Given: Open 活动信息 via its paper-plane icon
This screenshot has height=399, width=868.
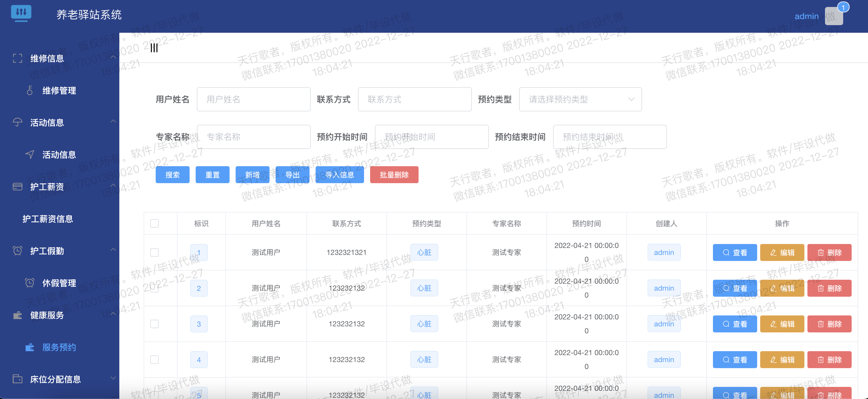Looking at the screenshot, I should click(30, 155).
